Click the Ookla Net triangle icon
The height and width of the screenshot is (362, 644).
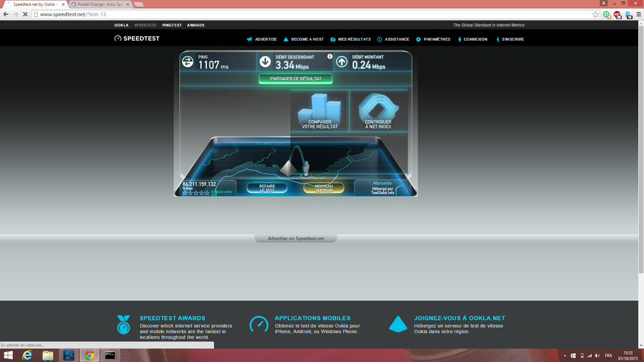[398, 324]
